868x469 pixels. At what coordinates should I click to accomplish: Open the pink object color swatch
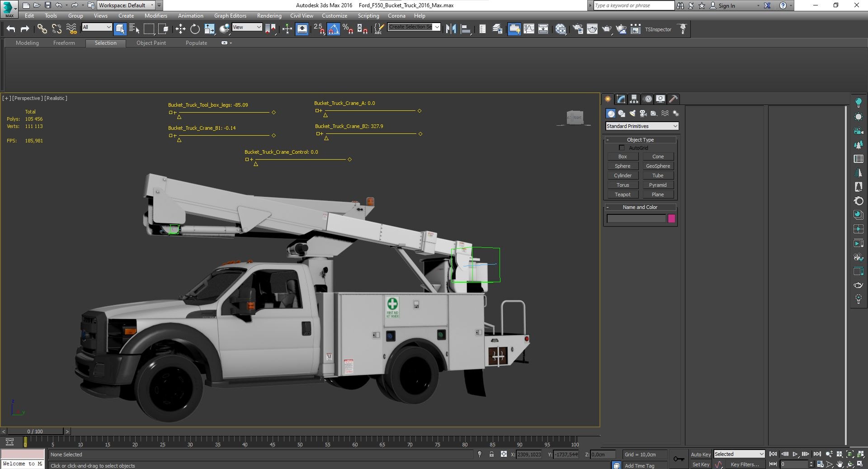coord(671,219)
